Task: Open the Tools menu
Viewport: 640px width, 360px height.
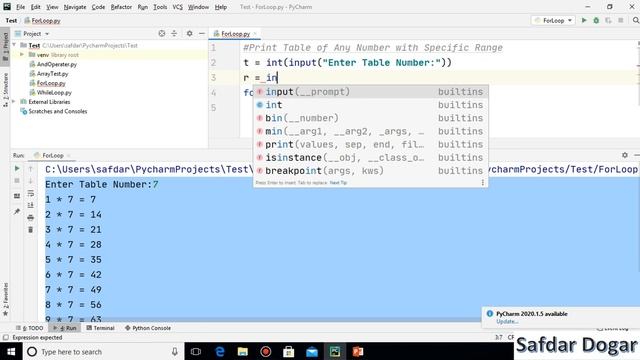Action: tap(160, 7)
